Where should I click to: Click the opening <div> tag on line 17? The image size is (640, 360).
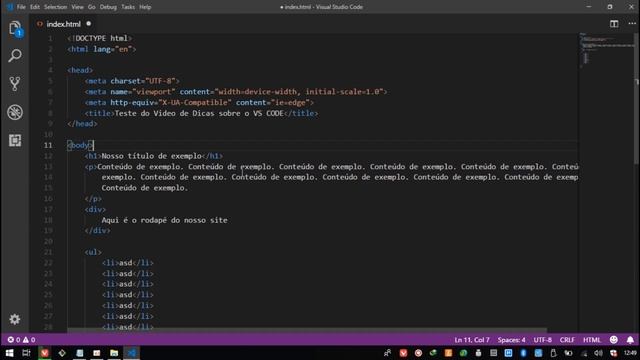[95, 209]
